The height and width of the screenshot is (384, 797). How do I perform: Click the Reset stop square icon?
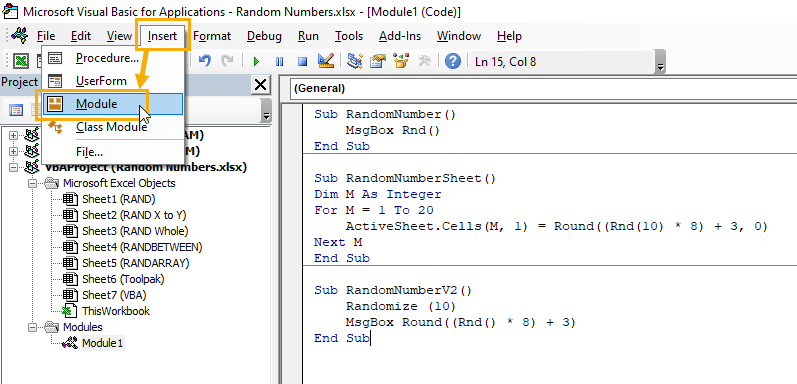click(x=302, y=62)
